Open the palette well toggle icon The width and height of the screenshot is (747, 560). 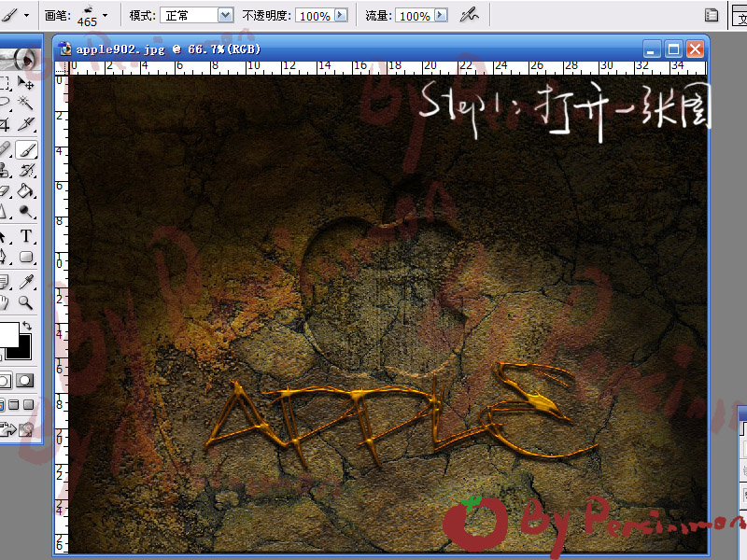pos(712,15)
